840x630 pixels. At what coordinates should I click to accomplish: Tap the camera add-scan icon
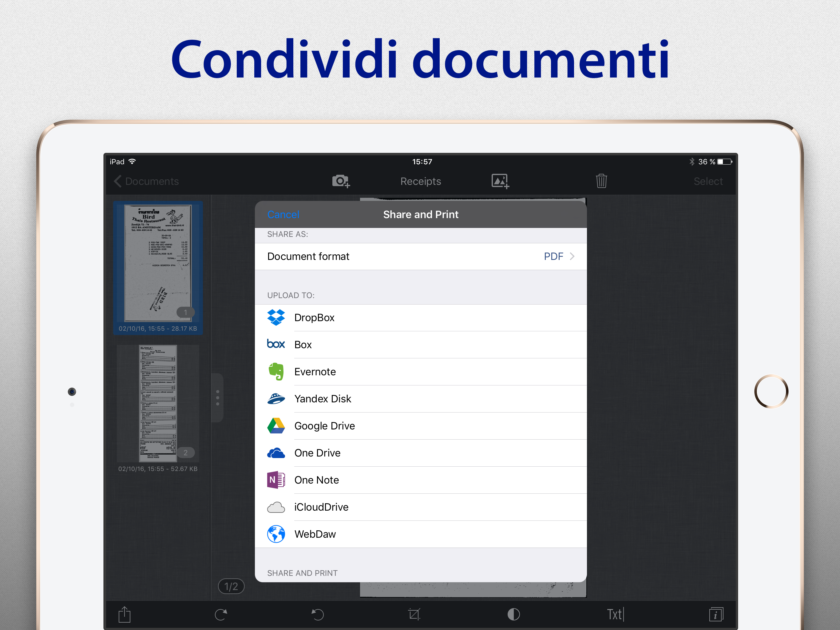point(341,181)
